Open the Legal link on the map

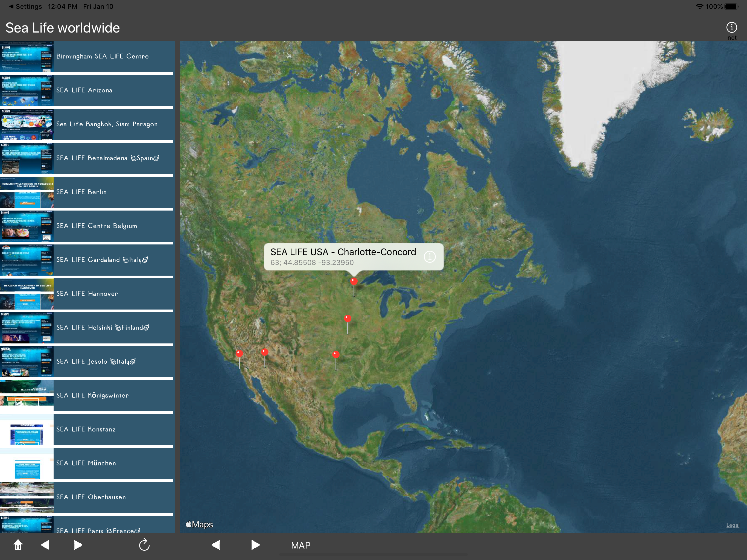click(733, 525)
